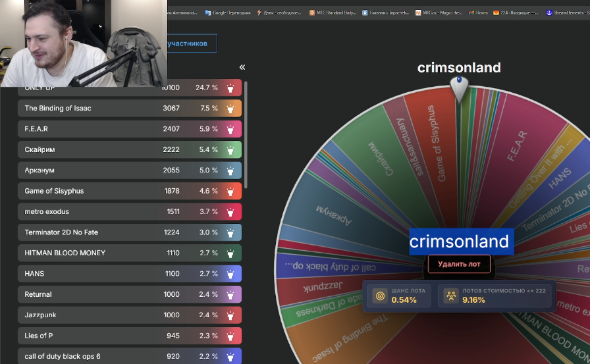Click the amount 945 for Lies of P
This screenshot has width=590, height=364.
173,336
